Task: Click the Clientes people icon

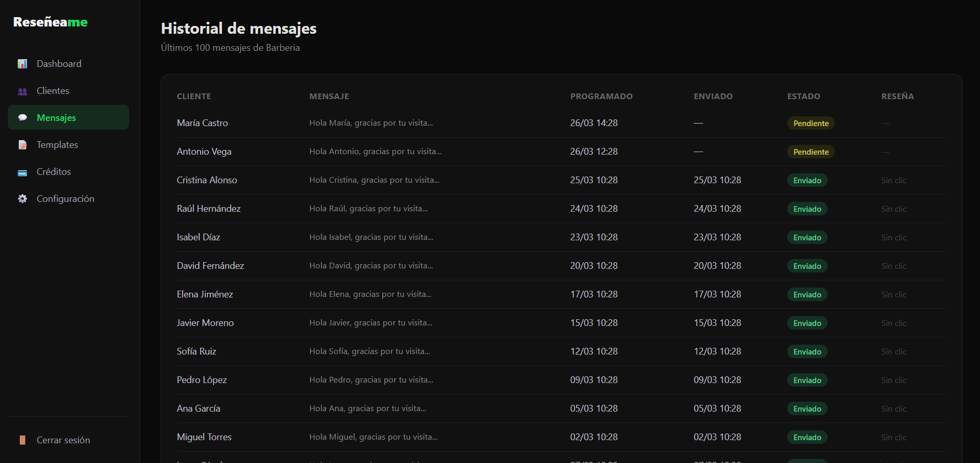Action: (x=22, y=91)
